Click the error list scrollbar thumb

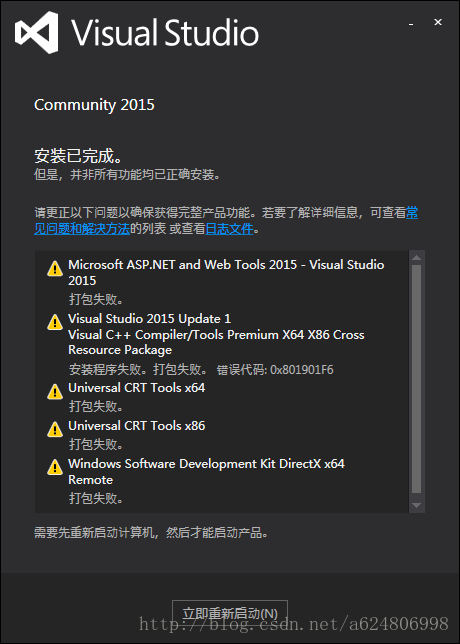click(x=416, y=379)
